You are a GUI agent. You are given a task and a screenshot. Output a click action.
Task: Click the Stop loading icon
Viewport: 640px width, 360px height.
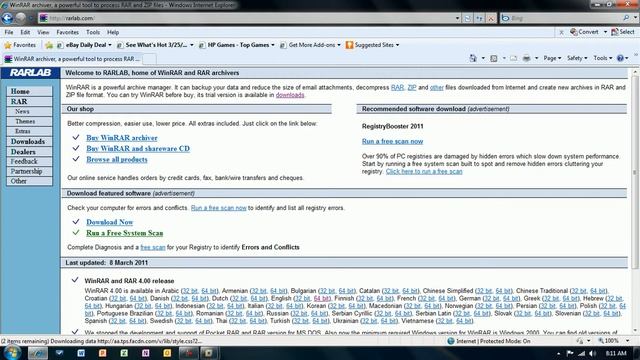pyautogui.click(x=491, y=18)
